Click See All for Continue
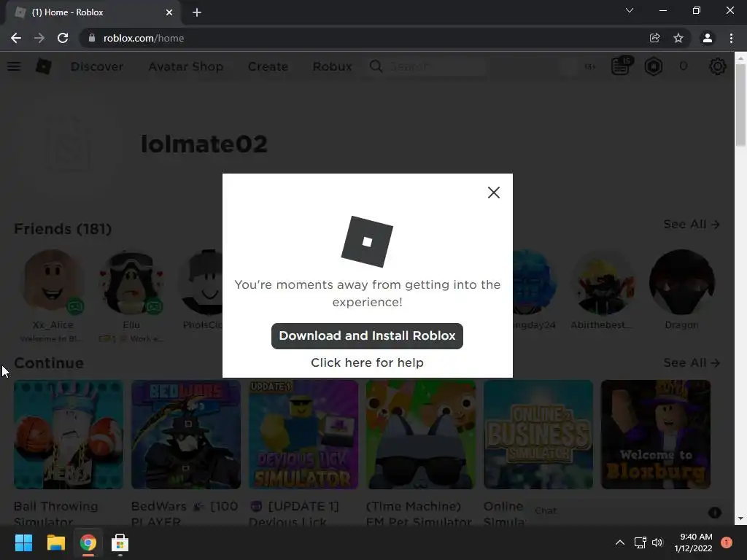 [x=692, y=363]
